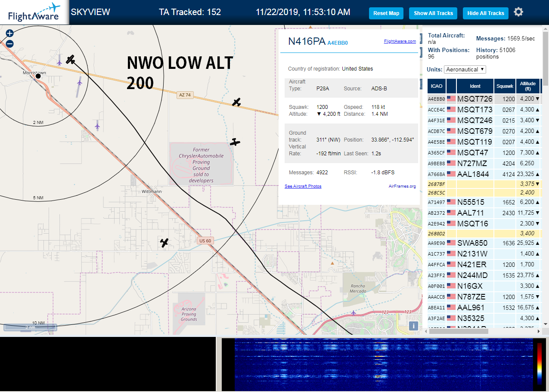Select the purple aircraft left of the selected plane
This screenshot has width=549, height=392.
coord(59,62)
